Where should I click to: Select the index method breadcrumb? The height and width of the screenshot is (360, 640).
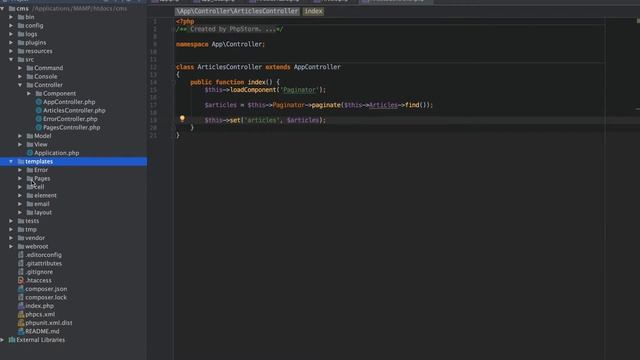point(313,11)
